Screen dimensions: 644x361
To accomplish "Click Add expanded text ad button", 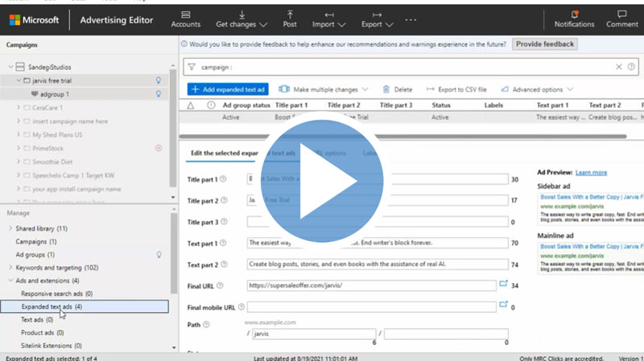I will 228,89.
